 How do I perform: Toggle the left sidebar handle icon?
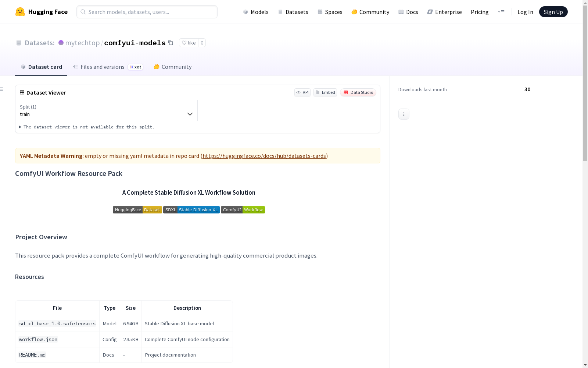click(x=2, y=89)
